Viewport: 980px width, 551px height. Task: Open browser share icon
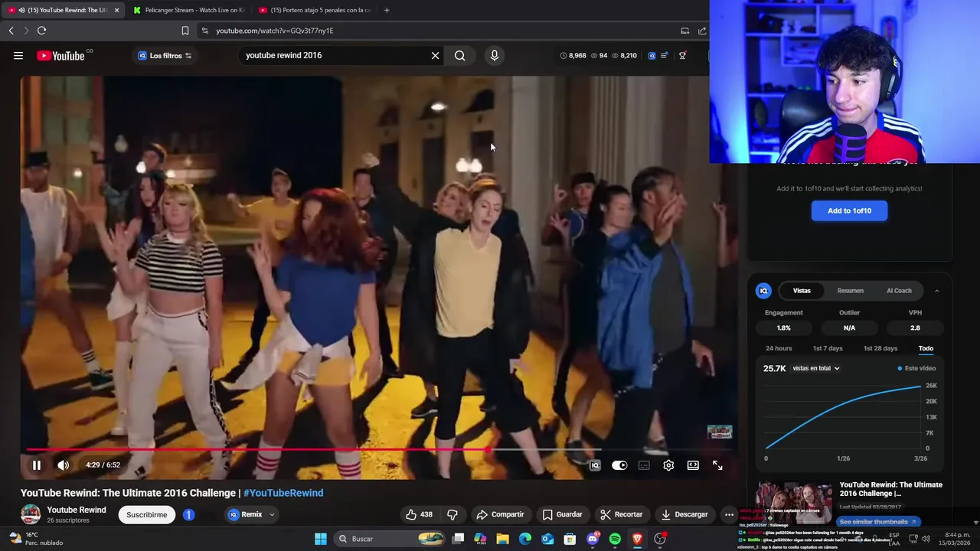(x=702, y=31)
